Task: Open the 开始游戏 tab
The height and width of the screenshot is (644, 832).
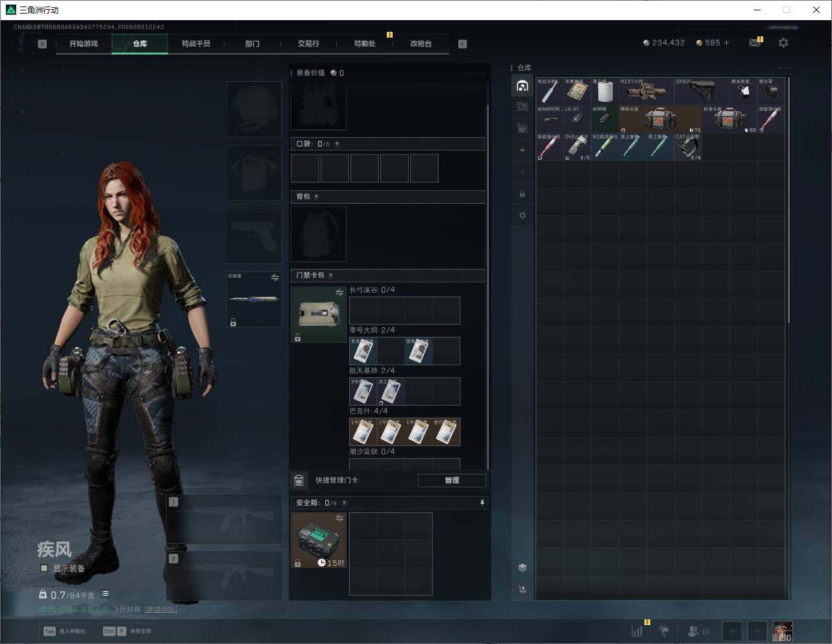Action: [84, 43]
